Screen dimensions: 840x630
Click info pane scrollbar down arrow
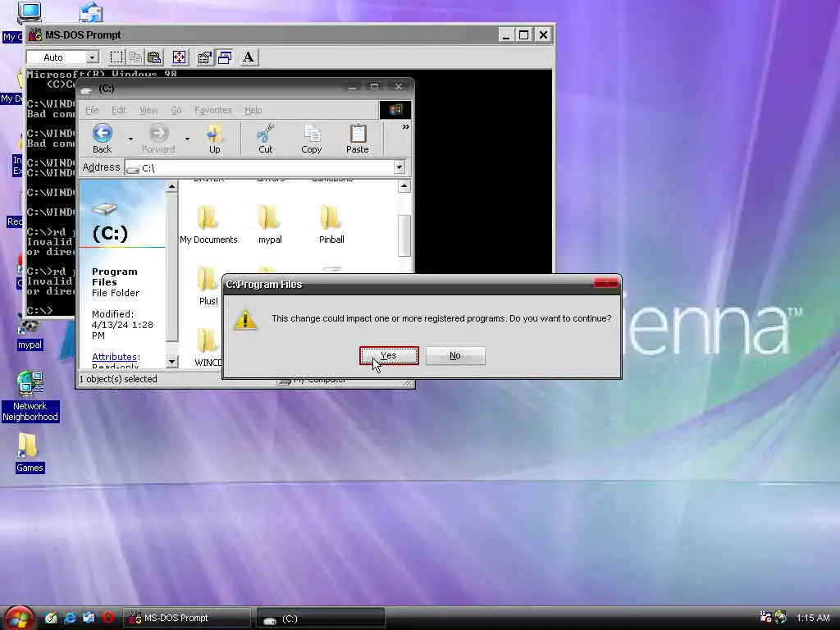click(x=171, y=362)
